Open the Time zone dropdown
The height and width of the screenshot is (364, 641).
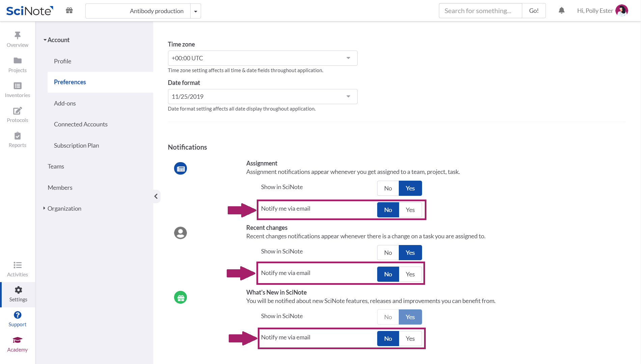tap(262, 58)
